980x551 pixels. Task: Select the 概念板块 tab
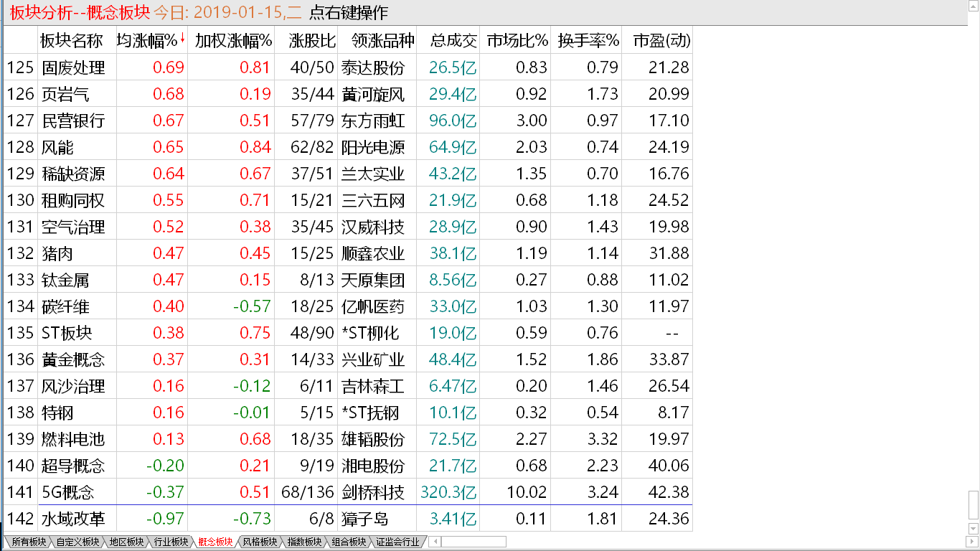pyautogui.click(x=215, y=542)
